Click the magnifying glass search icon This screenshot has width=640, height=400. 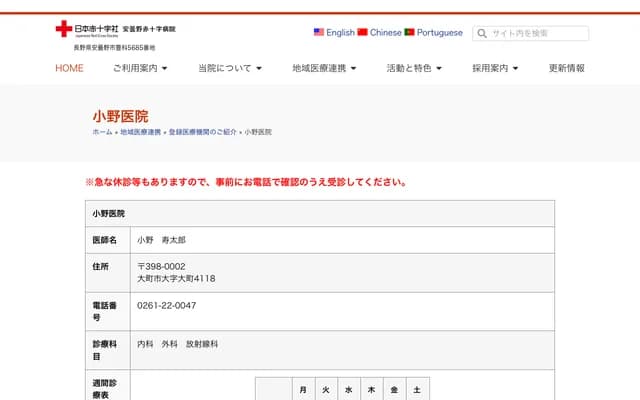[482, 33]
